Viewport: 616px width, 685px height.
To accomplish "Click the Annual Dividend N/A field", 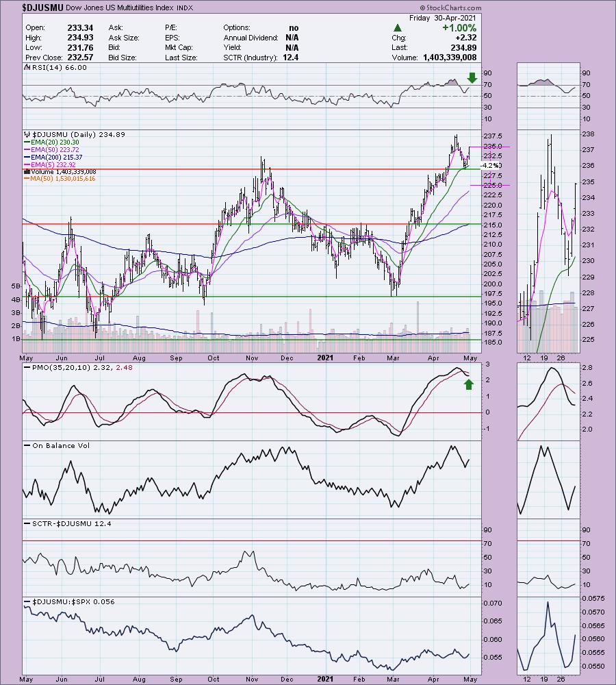I will pos(261,38).
